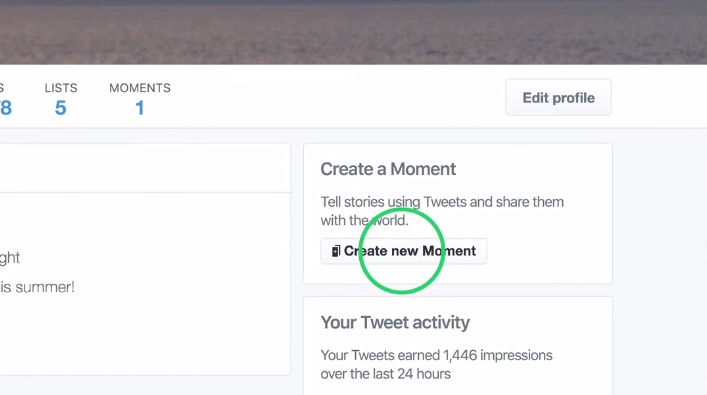Click the partially visible count ending in 8

point(5,108)
